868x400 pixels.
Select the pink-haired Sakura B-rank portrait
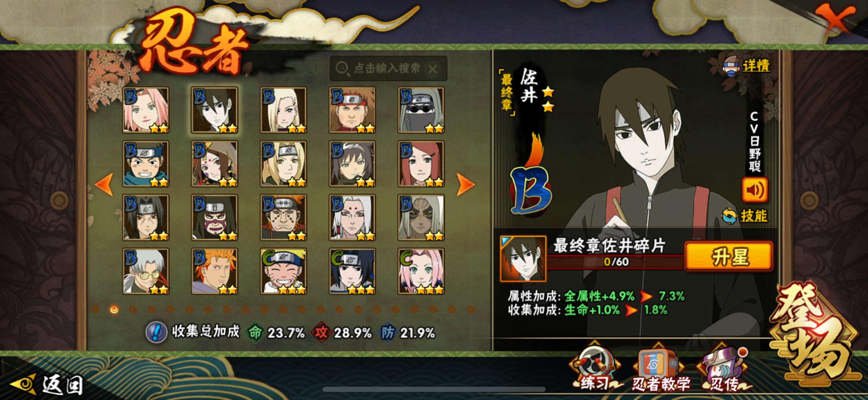coord(146,110)
